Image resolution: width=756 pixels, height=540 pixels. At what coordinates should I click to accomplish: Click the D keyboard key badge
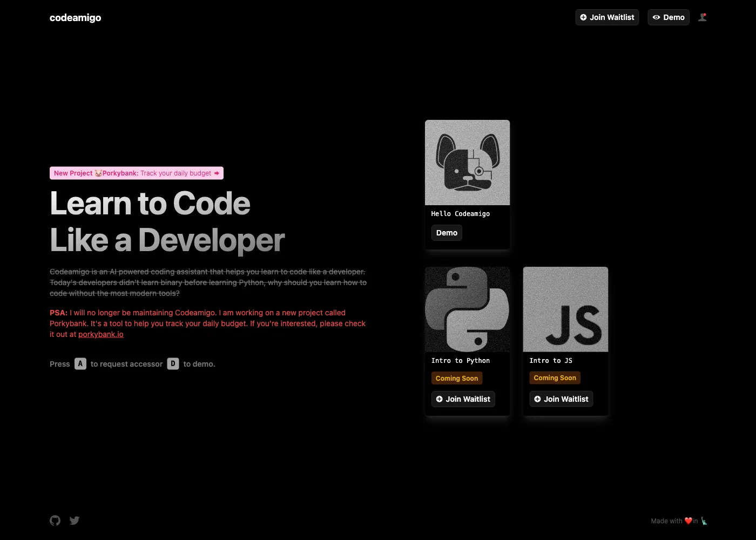(x=173, y=363)
